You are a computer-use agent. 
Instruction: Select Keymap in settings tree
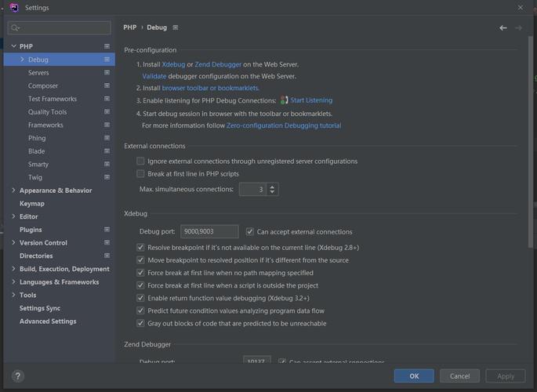click(32, 203)
